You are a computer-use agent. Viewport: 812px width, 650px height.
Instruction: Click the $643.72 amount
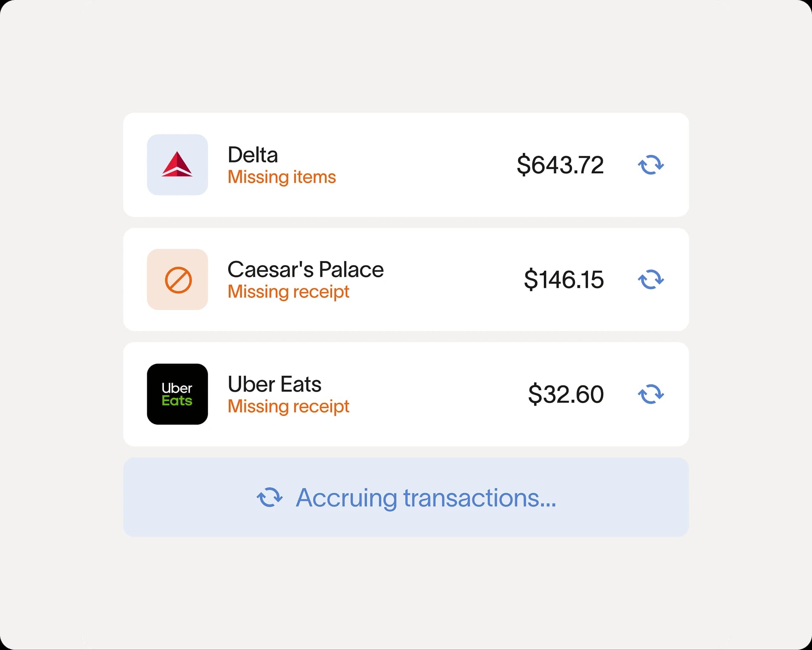(560, 165)
